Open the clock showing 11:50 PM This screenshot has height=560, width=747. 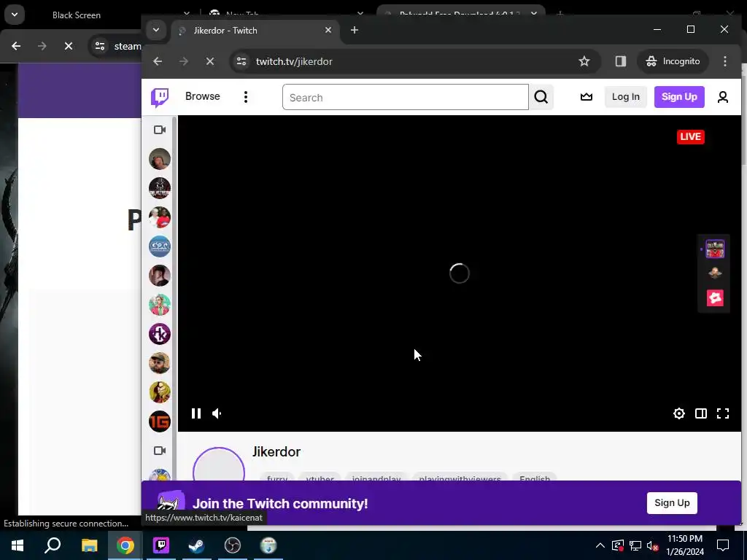coord(684,545)
